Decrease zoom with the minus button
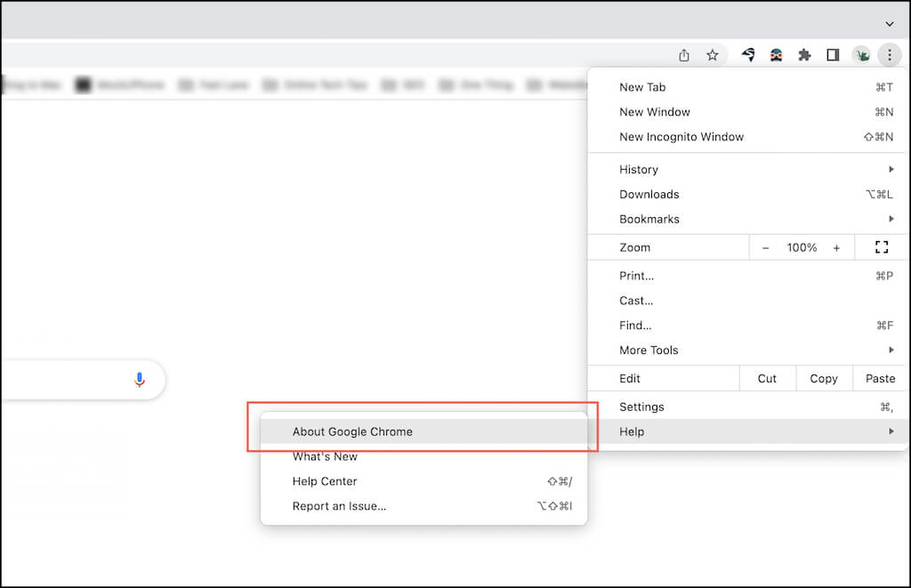911x588 pixels. click(766, 248)
